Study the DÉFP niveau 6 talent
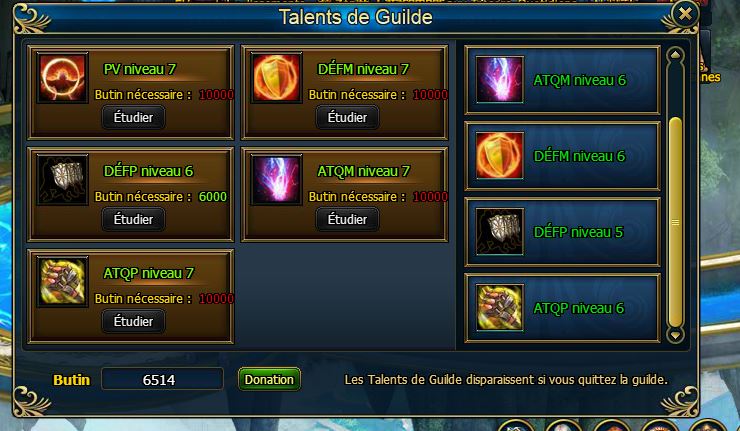This screenshot has height=431, width=740. point(134,219)
